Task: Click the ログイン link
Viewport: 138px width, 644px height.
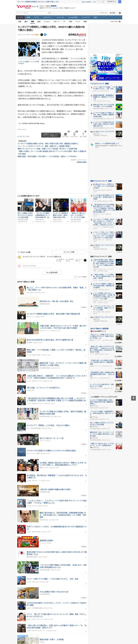Action: click(42, 8)
